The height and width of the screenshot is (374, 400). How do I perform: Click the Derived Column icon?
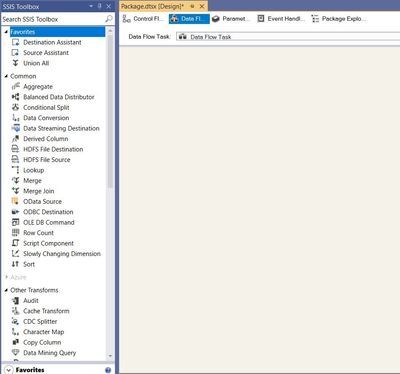point(15,139)
